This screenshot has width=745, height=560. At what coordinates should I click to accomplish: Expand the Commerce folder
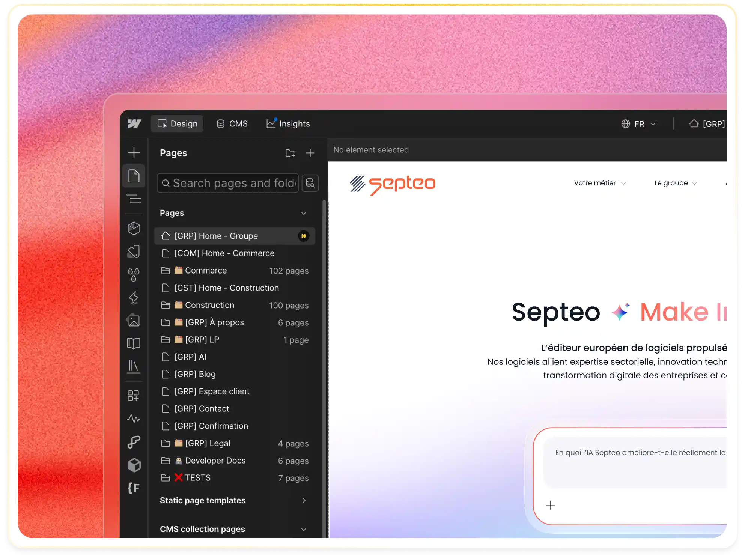(x=235, y=271)
